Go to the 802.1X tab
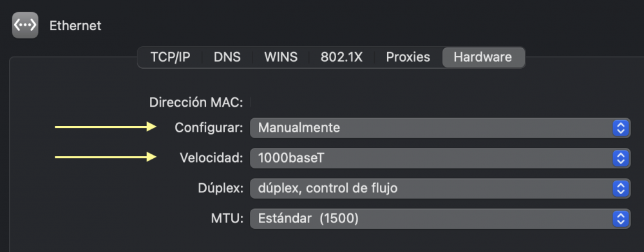Screen dimensions: 644x252 pyautogui.click(x=341, y=57)
